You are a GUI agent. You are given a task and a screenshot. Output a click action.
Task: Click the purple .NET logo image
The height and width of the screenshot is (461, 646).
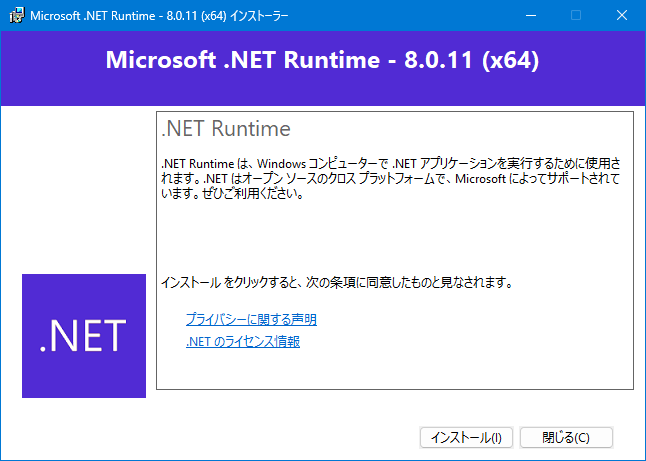point(84,336)
